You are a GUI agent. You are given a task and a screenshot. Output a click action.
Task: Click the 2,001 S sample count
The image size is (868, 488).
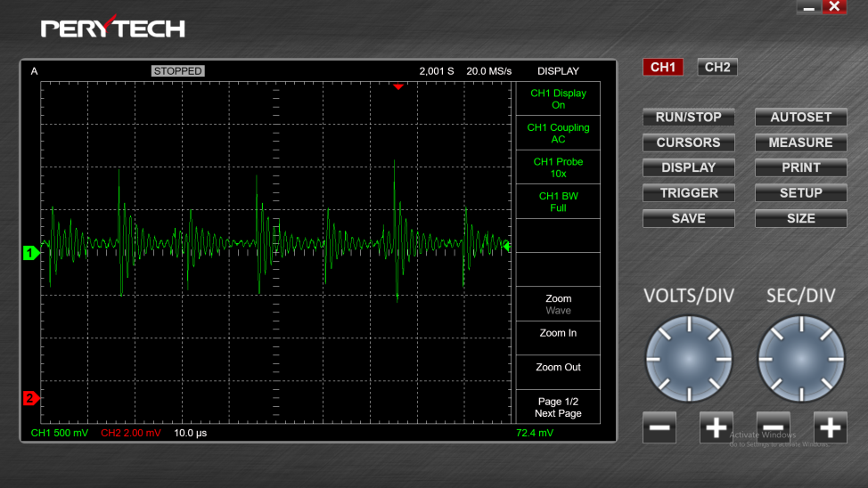[x=436, y=71]
